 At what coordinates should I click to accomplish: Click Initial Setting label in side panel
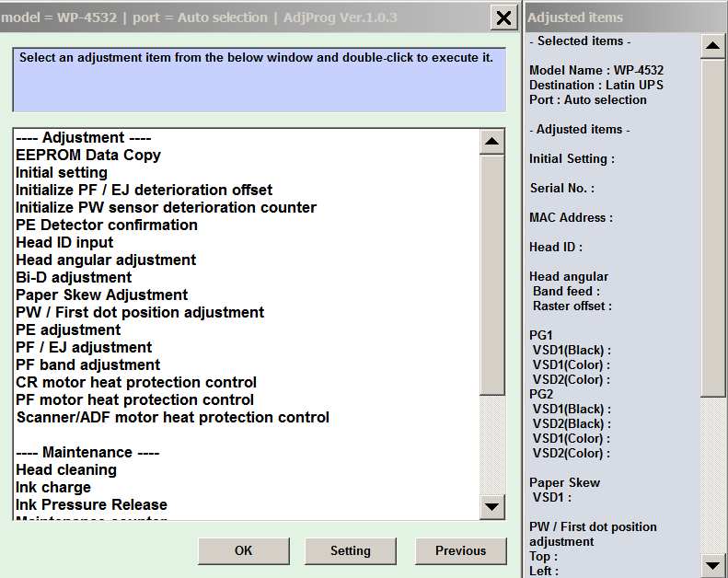572,159
